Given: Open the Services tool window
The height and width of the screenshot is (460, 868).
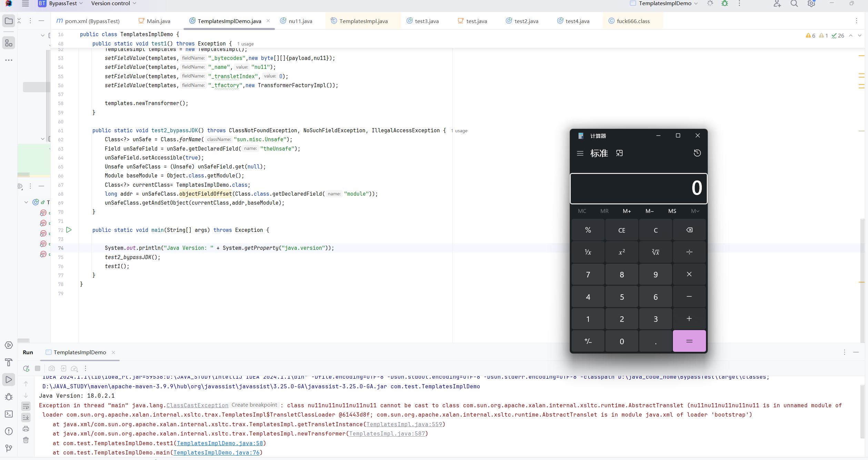Looking at the screenshot, I should 9,345.
